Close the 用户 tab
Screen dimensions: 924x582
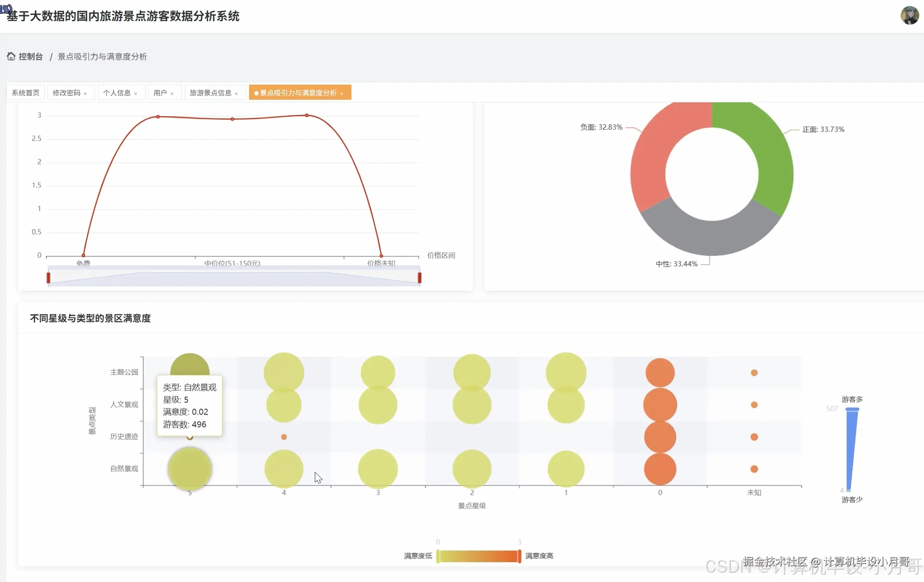[172, 93]
